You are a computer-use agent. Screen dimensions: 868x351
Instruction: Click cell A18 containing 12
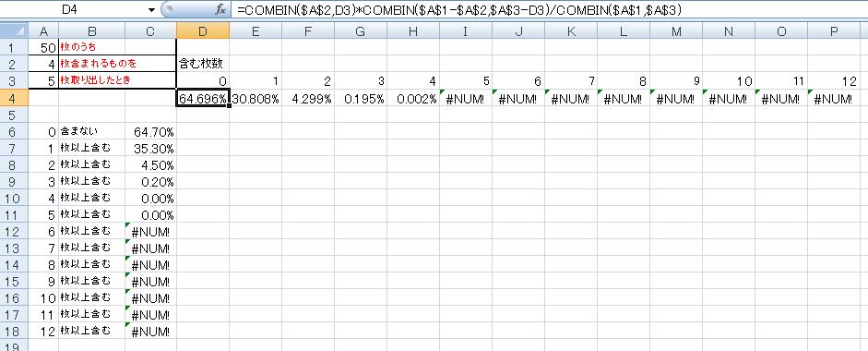click(x=43, y=332)
